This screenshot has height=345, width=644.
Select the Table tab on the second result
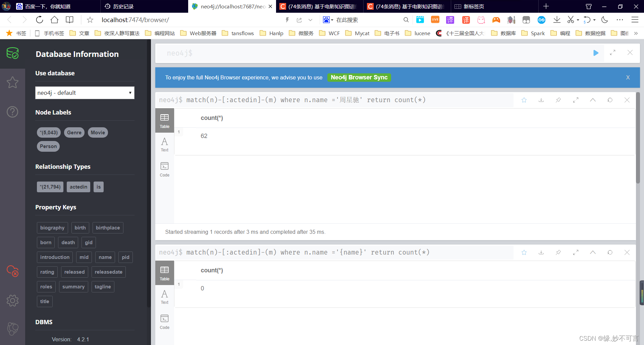click(164, 272)
